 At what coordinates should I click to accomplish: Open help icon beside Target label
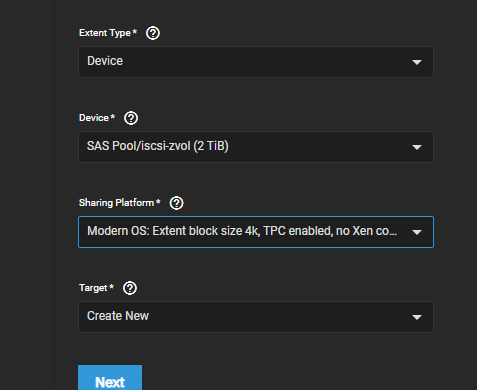coord(130,288)
